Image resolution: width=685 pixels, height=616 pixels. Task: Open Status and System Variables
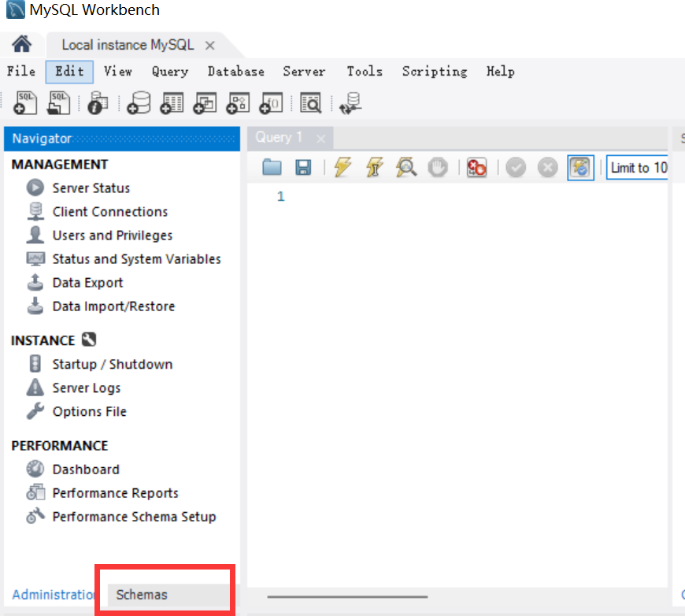[x=137, y=259]
